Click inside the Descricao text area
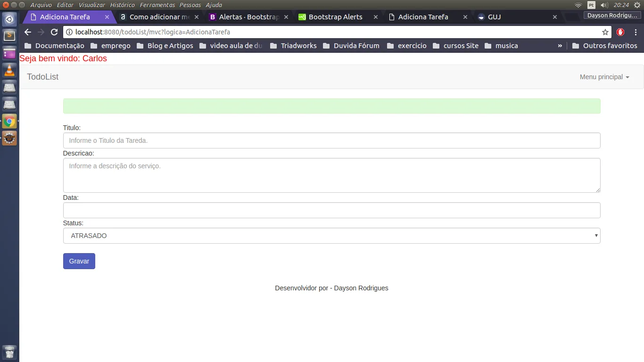This screenshot has height=362, width=644. [331, 175]
